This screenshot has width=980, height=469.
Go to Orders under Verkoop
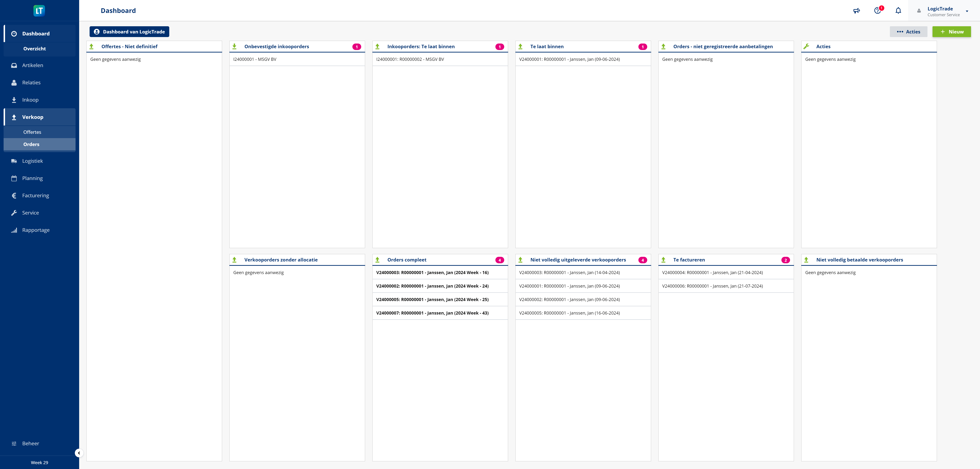[x=40, y=144]
